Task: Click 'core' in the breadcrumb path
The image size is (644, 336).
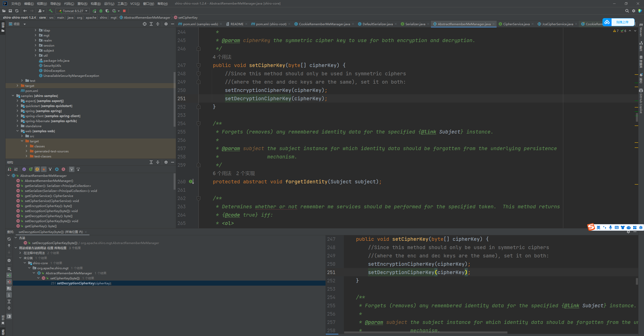Action: [43, 17]
